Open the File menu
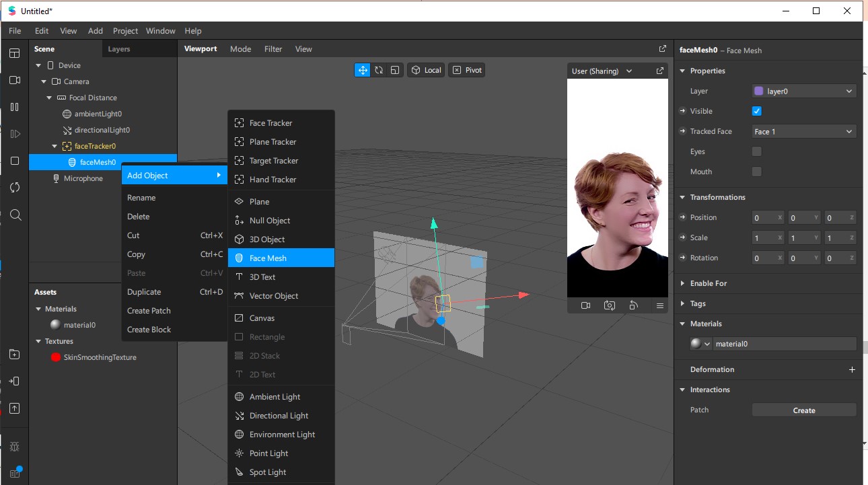Image resolution: width=868 pixels, height=485 pixels. 15,31
